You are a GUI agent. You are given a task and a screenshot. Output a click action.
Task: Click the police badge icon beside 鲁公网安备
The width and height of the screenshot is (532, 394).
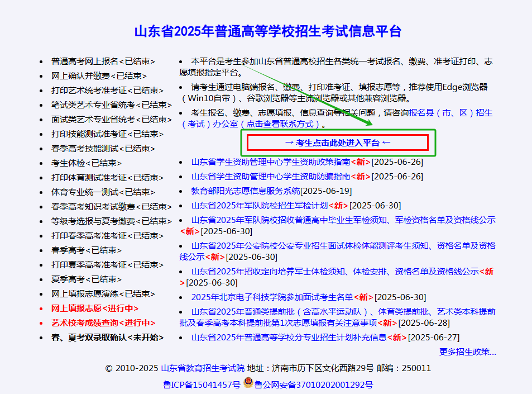pos(248,382)
